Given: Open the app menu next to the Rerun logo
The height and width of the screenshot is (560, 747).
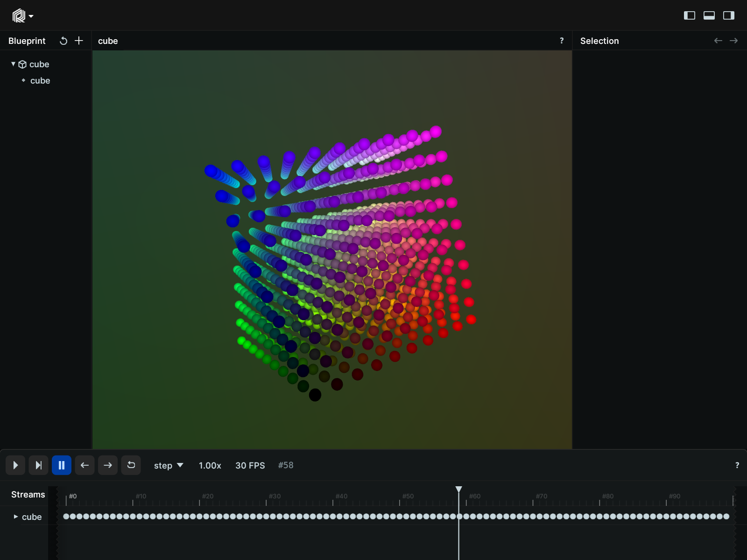Looking at the screenshot, I should [32, 15].
